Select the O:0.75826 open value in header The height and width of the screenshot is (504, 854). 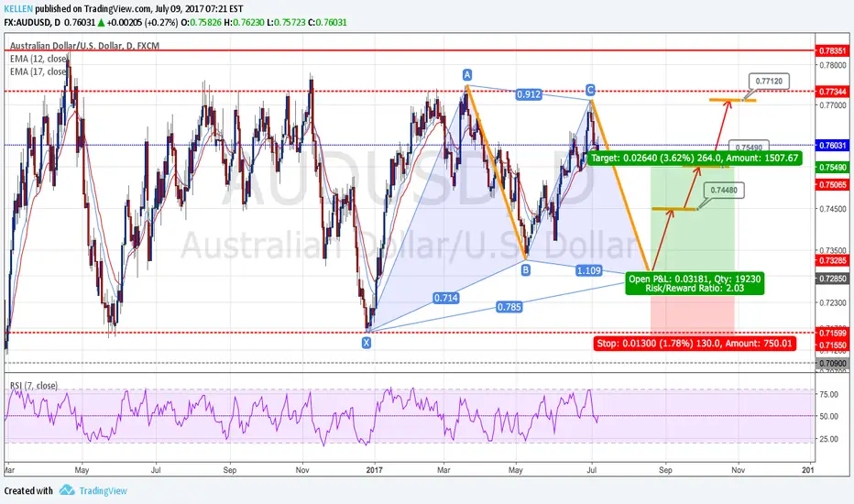[x=201, y=22]
